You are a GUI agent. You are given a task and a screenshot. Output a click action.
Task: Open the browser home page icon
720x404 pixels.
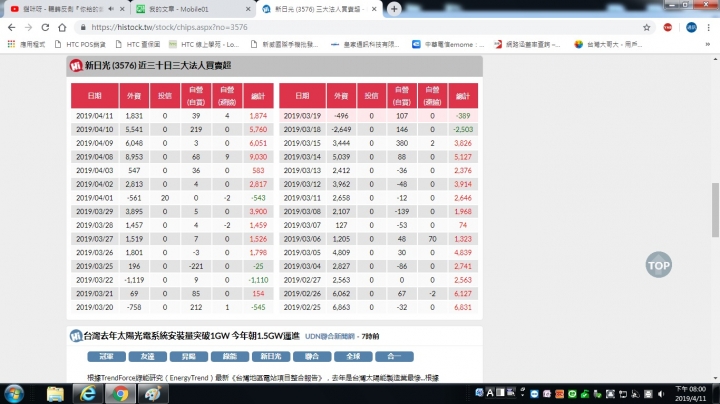62,28
